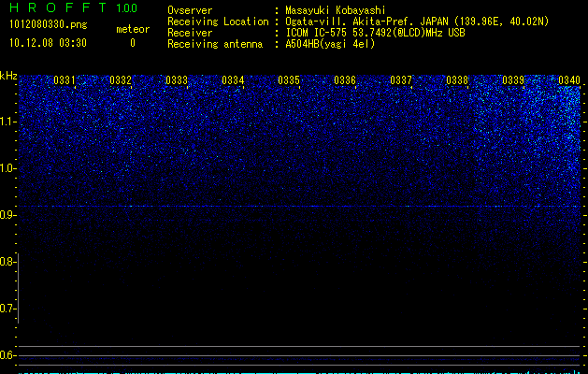
Task: Click the 0332 time marker
Action: [x=121, y=80]
